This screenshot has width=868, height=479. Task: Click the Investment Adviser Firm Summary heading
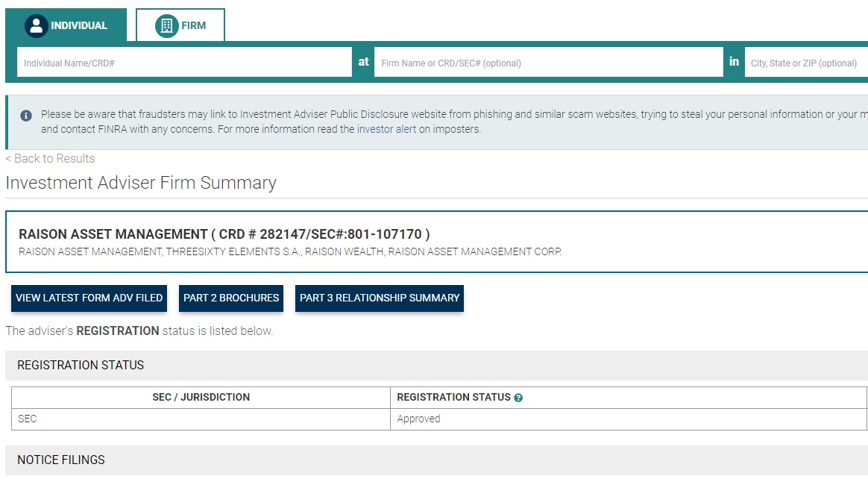tap(141, 183)
